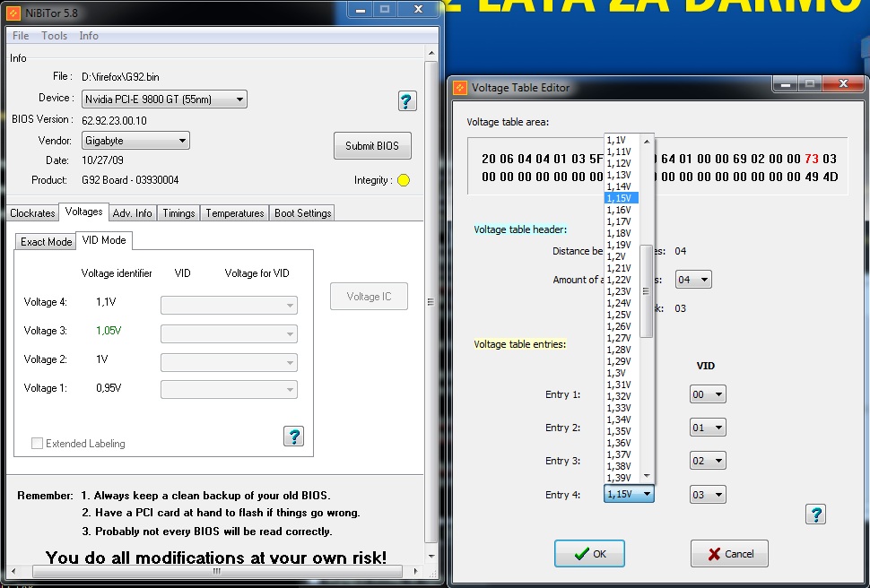
Task: Click the Cancel button
Action: (729, 554)
